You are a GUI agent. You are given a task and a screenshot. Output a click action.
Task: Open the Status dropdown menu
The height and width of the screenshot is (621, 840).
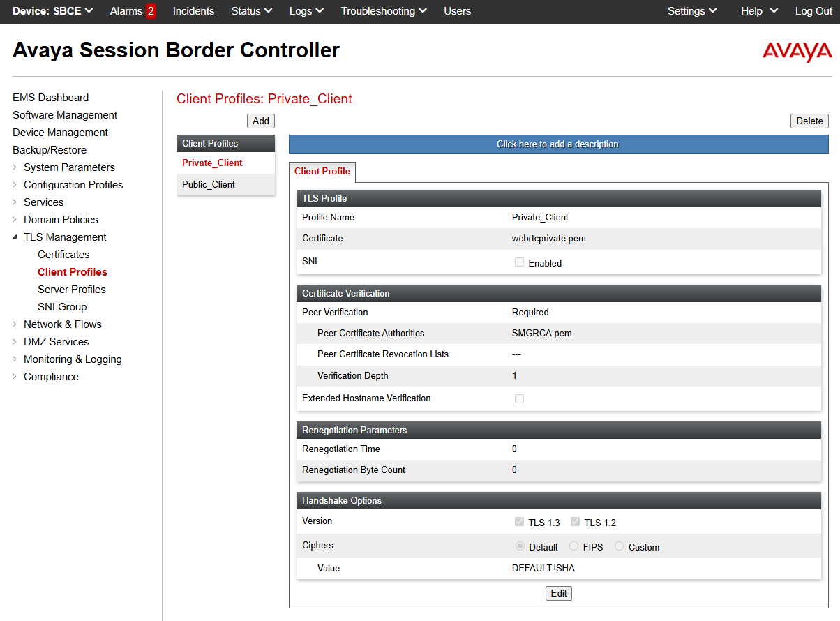[x=251, y=11]
